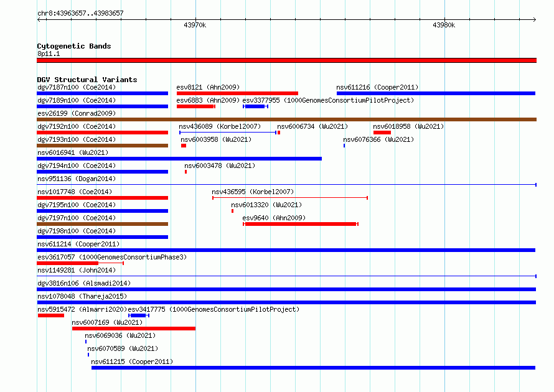Click dgv7198n100 (Coe2014) label

pos(77,231)
